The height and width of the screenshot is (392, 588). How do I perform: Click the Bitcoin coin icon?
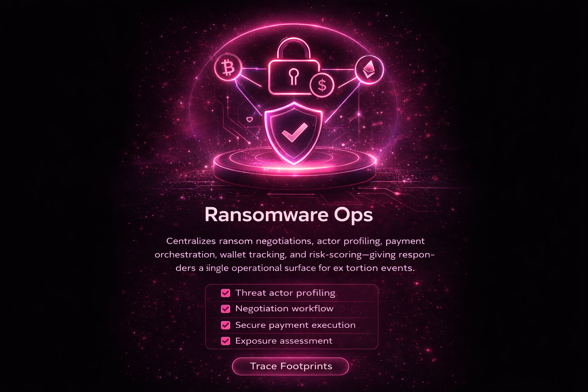pos(228,69)
